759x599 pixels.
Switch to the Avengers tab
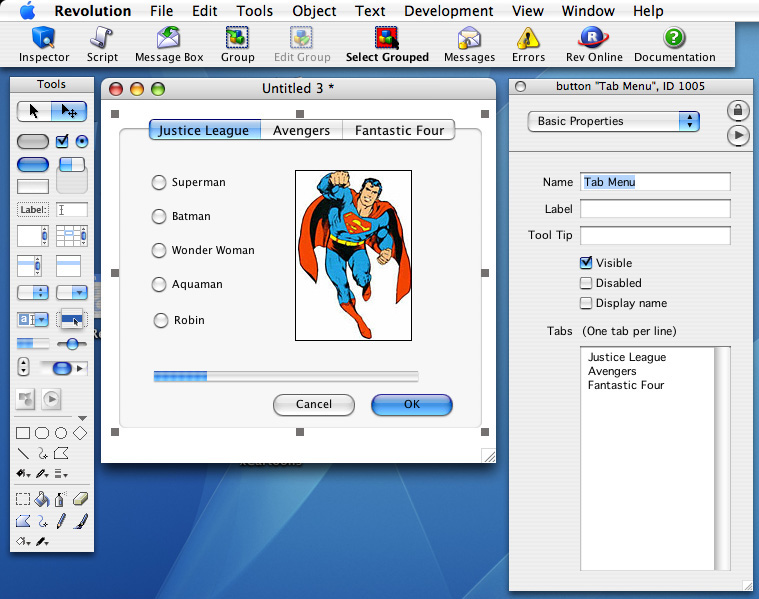pyautogui.click(x=301, y=130)
